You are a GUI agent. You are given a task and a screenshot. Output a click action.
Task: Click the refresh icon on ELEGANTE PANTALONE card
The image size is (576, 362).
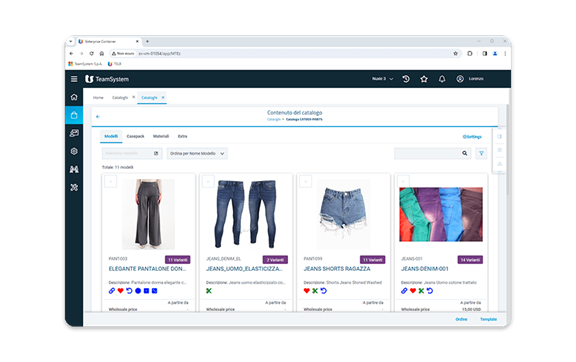click(x=129, y=291)
